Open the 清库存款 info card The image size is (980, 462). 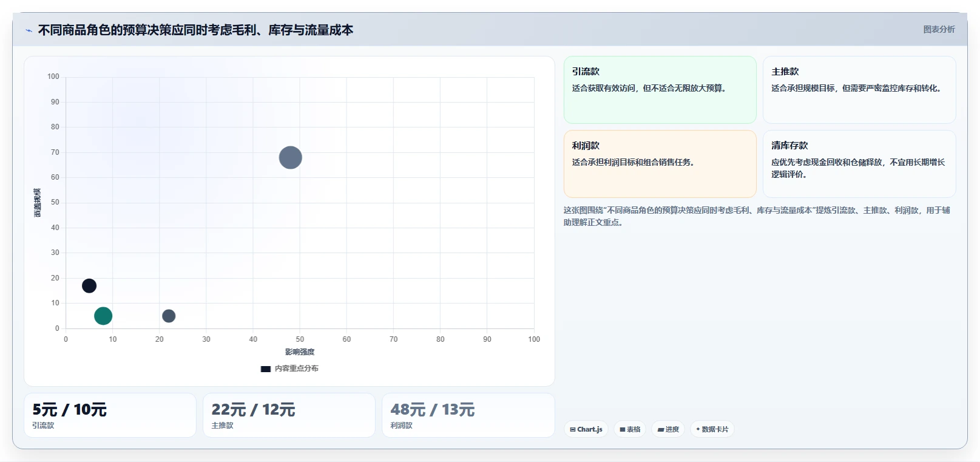859,164
